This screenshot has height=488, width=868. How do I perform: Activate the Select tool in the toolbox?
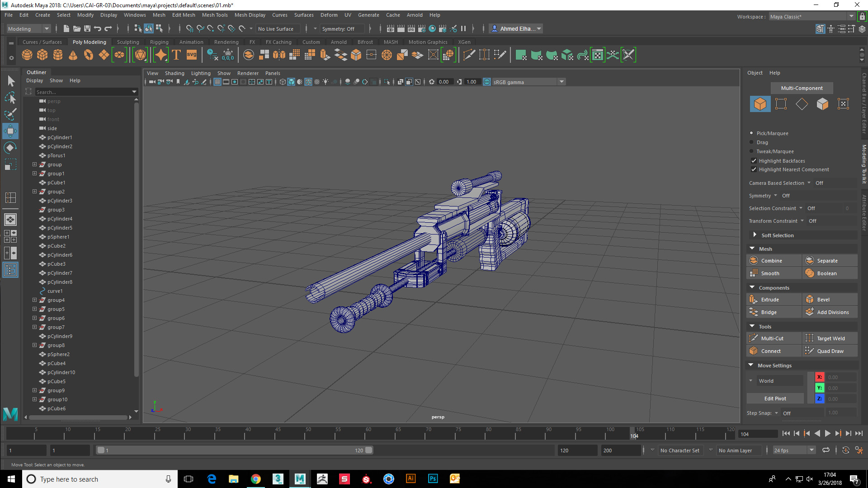10,81
